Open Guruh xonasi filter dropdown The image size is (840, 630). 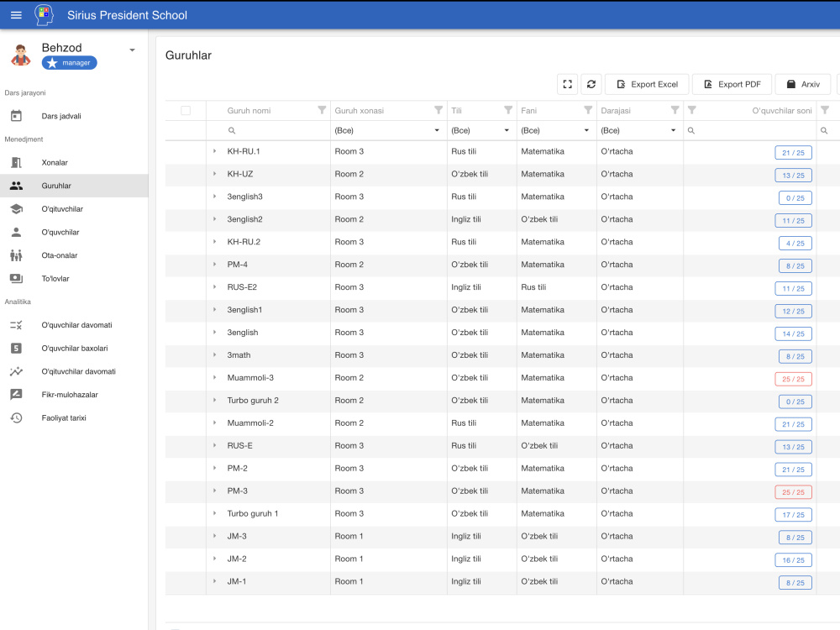pyautogui.click(x=437, y=130)
